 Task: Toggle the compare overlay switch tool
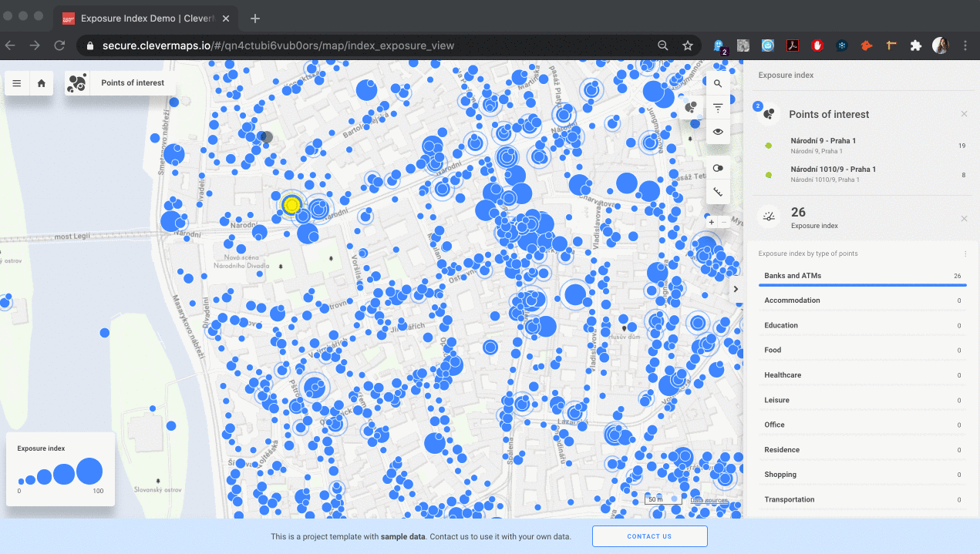718,168
